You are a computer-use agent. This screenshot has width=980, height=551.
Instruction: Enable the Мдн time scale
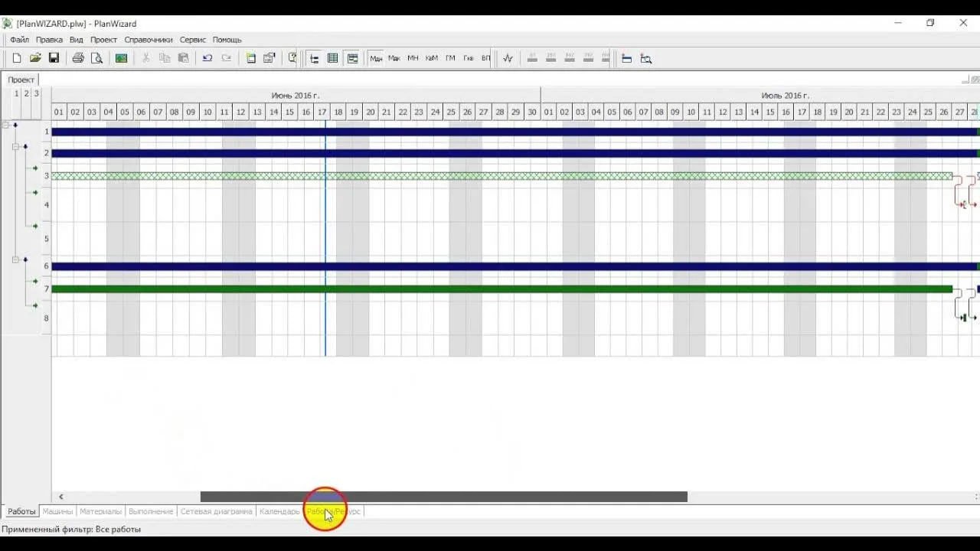(x=374, y=57)
